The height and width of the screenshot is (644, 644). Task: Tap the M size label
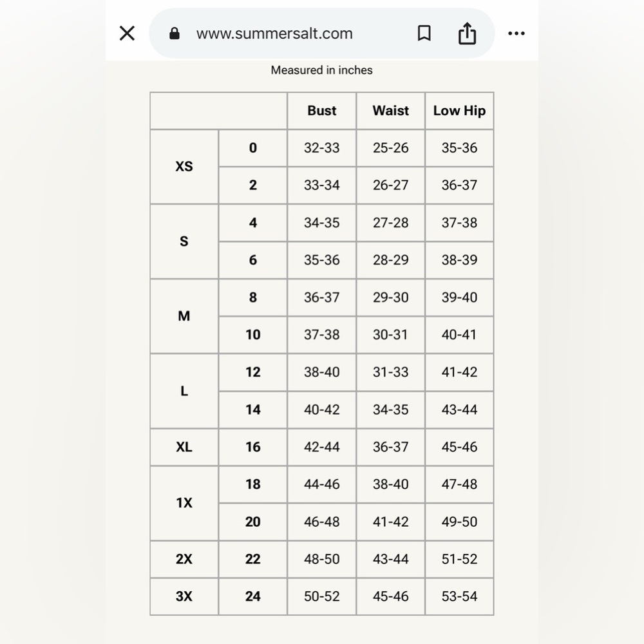click(184, 316)
